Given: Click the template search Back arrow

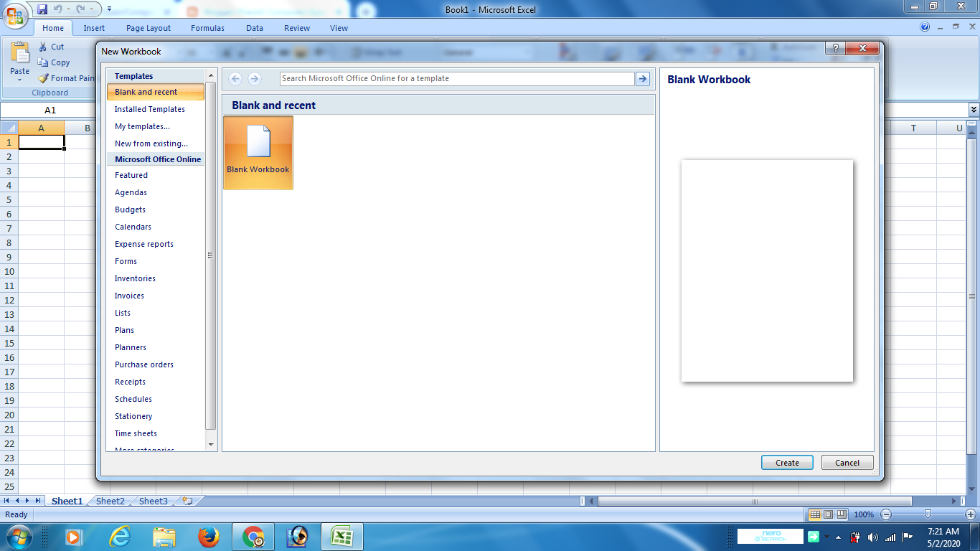Looking at the screenshot, I should (x=235, y=78).
